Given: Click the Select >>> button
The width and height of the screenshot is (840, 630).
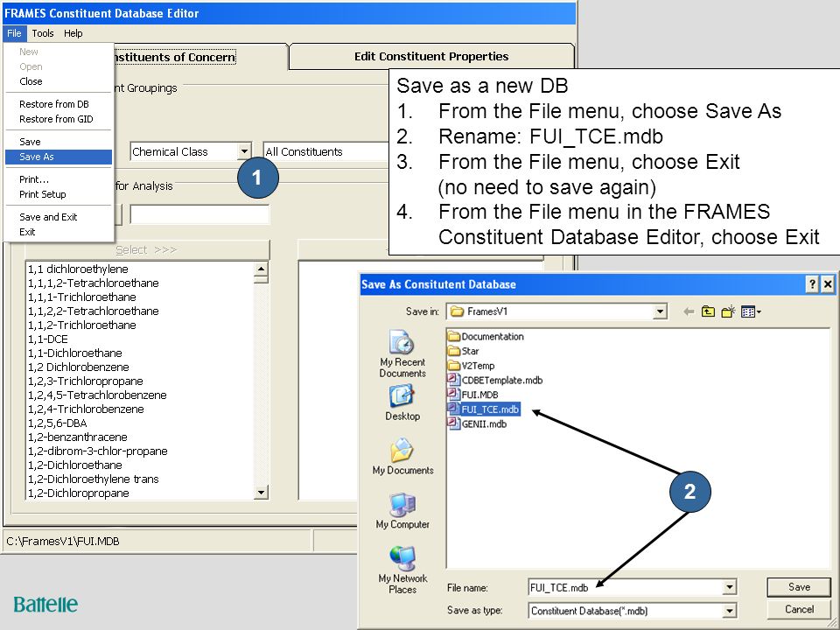Looking at the screenshot, I should (x=146, y=249).
